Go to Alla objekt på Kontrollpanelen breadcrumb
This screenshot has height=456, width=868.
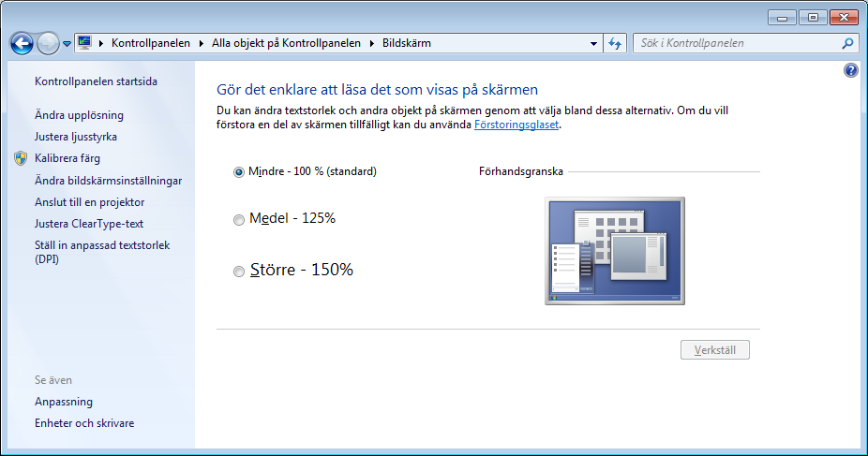click(286, 43)
